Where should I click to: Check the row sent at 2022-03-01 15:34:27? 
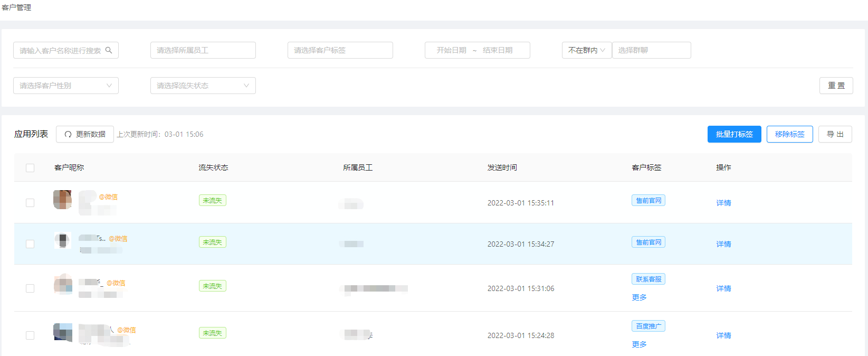pos(30,244)
